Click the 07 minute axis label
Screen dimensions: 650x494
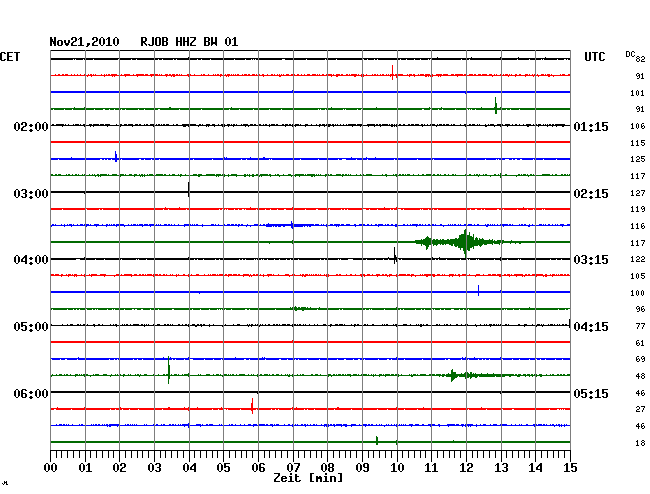point(293,467)
